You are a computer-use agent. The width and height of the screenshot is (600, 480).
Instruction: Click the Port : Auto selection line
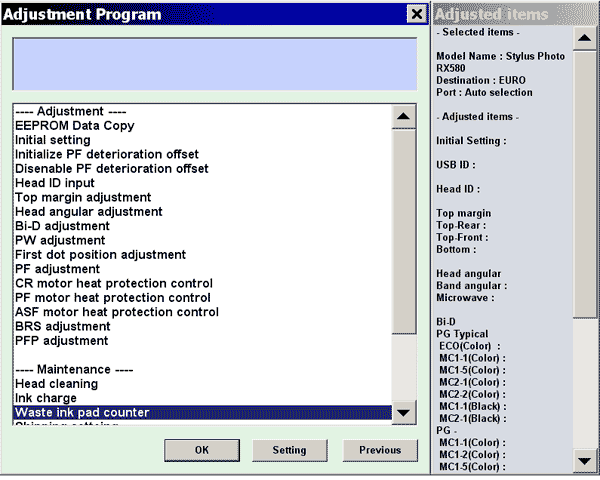pyautogui.click(x=484, y=93)
